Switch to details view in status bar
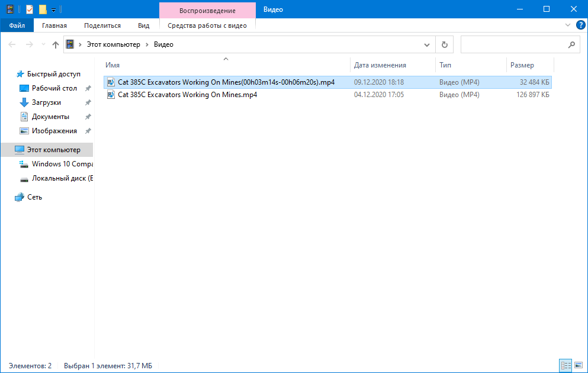The height and width of the screenshot is (373, 588). tap(565, 365)
